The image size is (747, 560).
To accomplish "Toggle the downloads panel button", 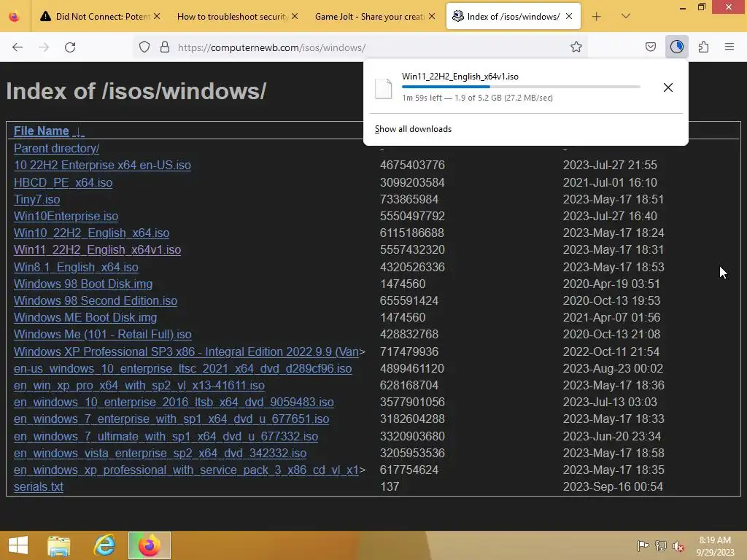I will click(676, 47).
